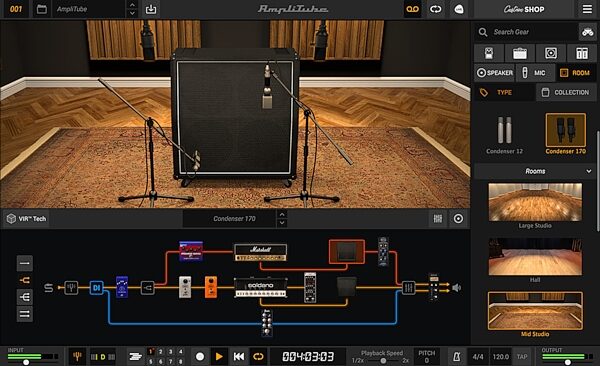Select previous room mic with up arrow

click(282, 214)
